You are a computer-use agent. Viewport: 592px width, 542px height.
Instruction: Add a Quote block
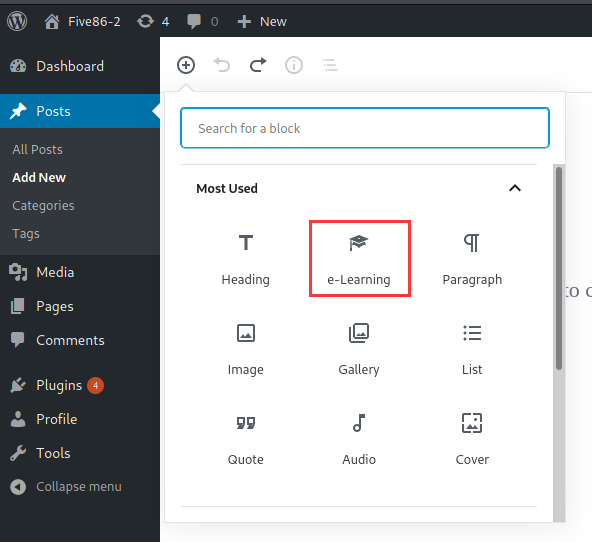246,439
